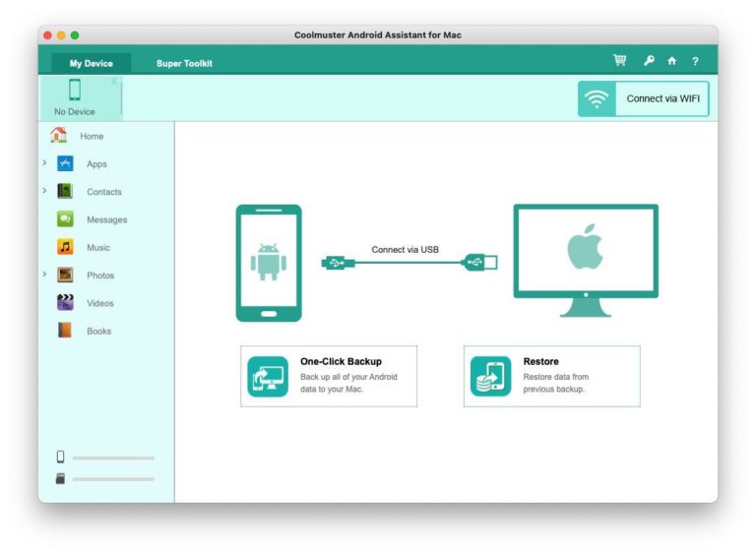
Task: Switch to the Super Toolkit tab
Action: 184,63
